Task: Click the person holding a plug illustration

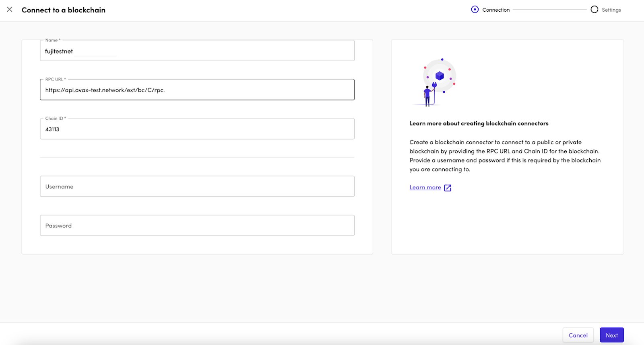Action: [428, 96]
